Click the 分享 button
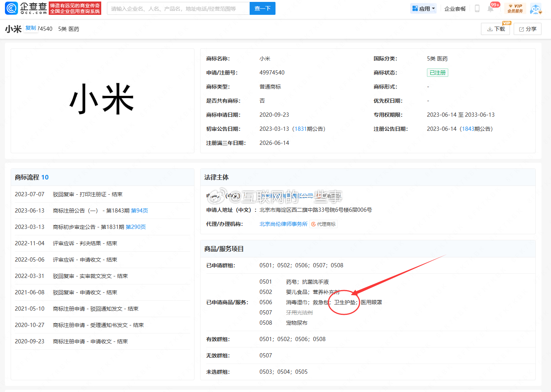 click(x=527, y=29)
